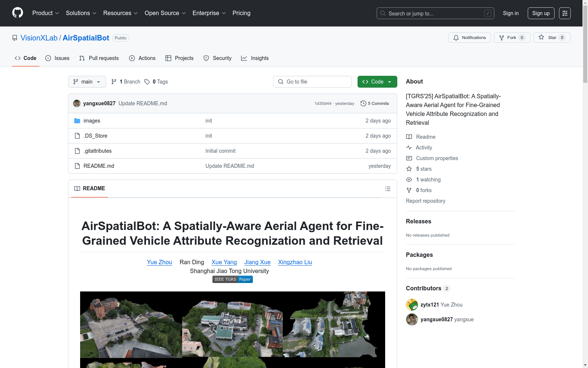Open the VisionXLab organization link

tap(39, 38)
